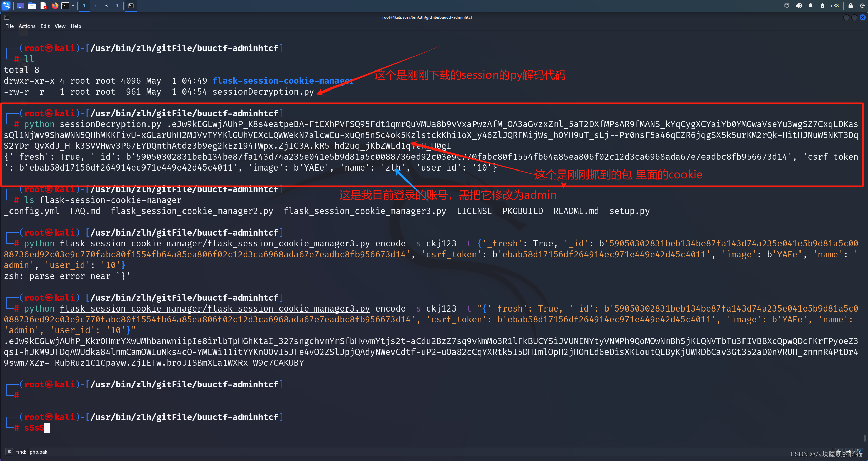The height and width of the screenshot is (461, 868).
Task: Open the volume control icon
Action: tap(799, 5)
